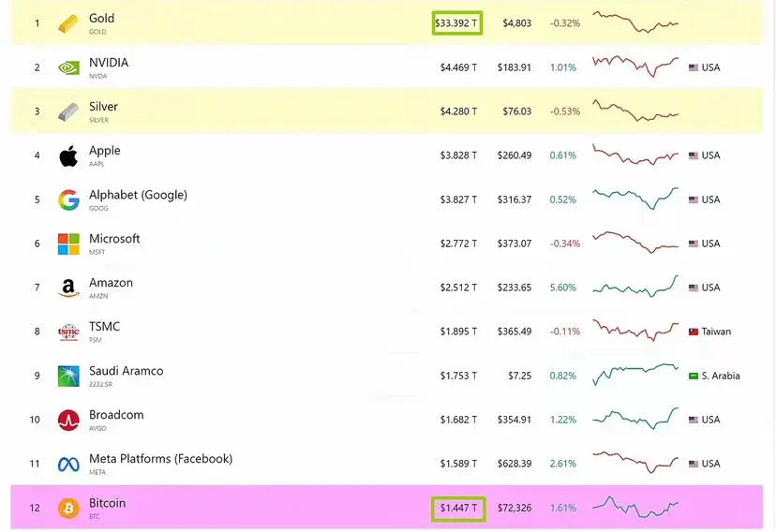The height and width of the screenshot is (532, 776).
Task: Click the Taiwan country label
Action: [716, 332]
